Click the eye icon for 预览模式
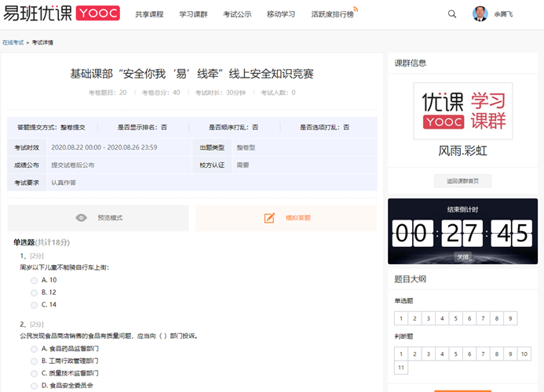Image resolution: width=544 pixels, height=392 pixels. 81,218
